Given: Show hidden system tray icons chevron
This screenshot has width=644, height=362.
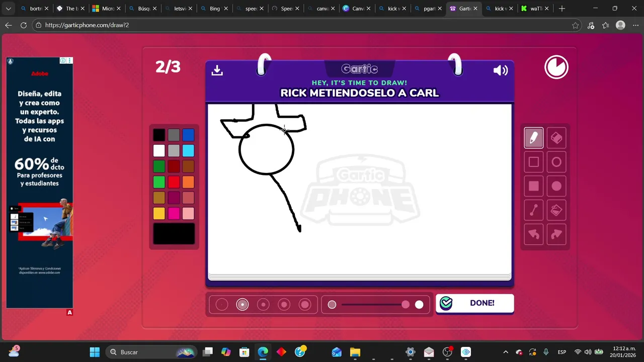Looking at the screenshot, I should tap(506, 352).
